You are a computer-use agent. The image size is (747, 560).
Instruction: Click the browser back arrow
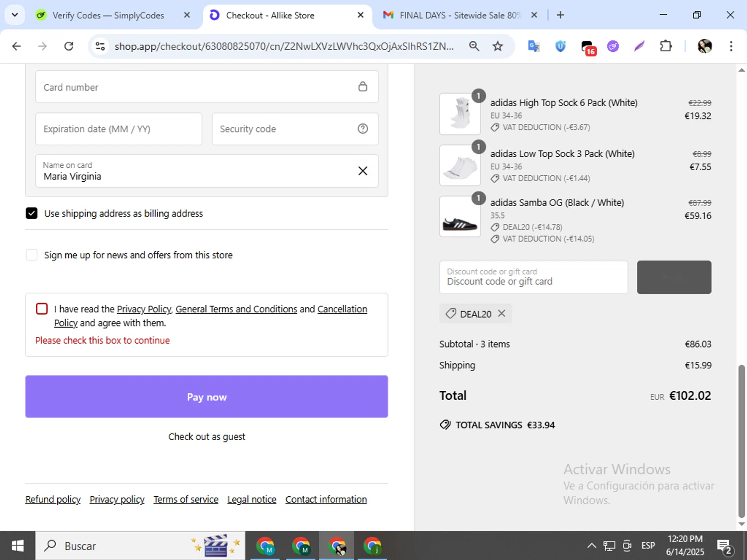click(16, 46)
